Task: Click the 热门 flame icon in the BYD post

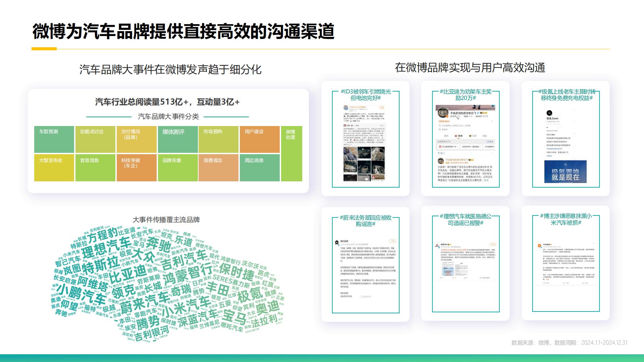Action: 438,153
